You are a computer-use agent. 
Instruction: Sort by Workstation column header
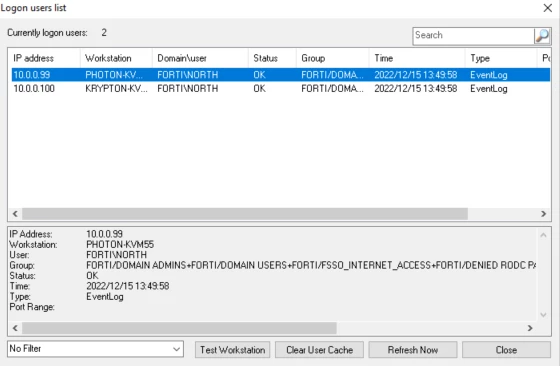pos(116,58)
